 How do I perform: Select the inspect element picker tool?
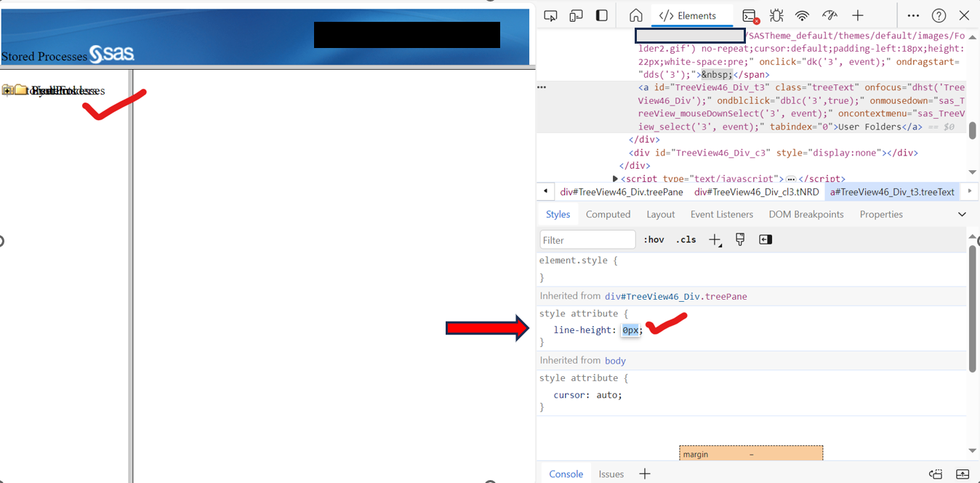(550, 15)
